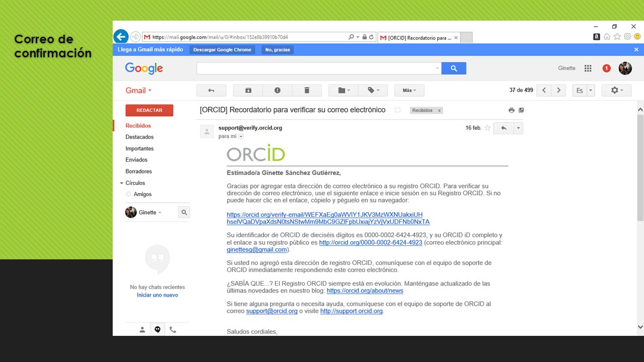The height and width of the screenshot is (362, 644).
Task: Open the support.orcid.org link
Action: click(352, 311)
